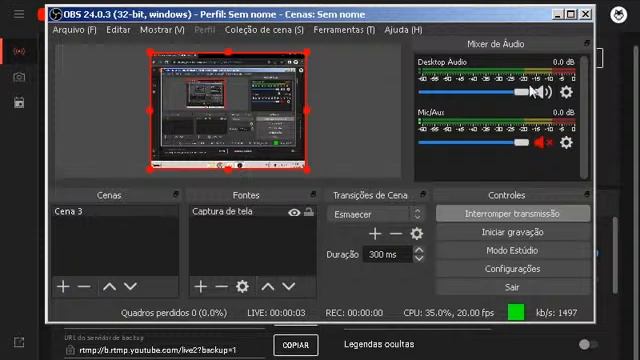Enable Modo Estúdio
This screenshot has width=640, height=360.
click(513, 251)
